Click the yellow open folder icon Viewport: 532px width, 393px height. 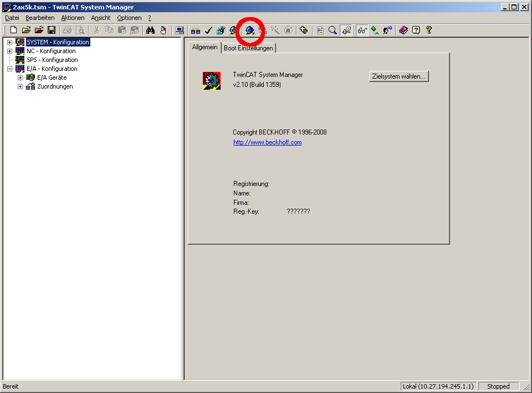(26, 30)
